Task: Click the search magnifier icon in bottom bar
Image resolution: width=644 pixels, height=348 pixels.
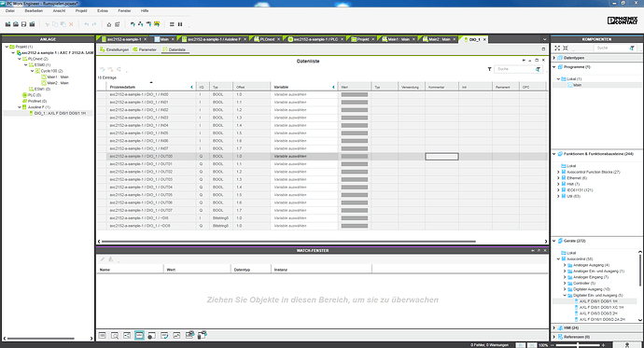Action: click(115, 335)
